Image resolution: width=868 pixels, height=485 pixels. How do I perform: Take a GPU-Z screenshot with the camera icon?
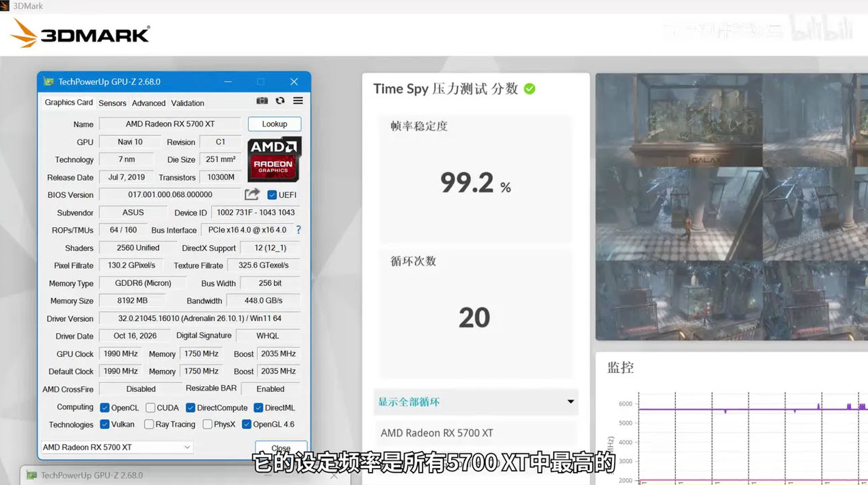[x=262, y=101]
